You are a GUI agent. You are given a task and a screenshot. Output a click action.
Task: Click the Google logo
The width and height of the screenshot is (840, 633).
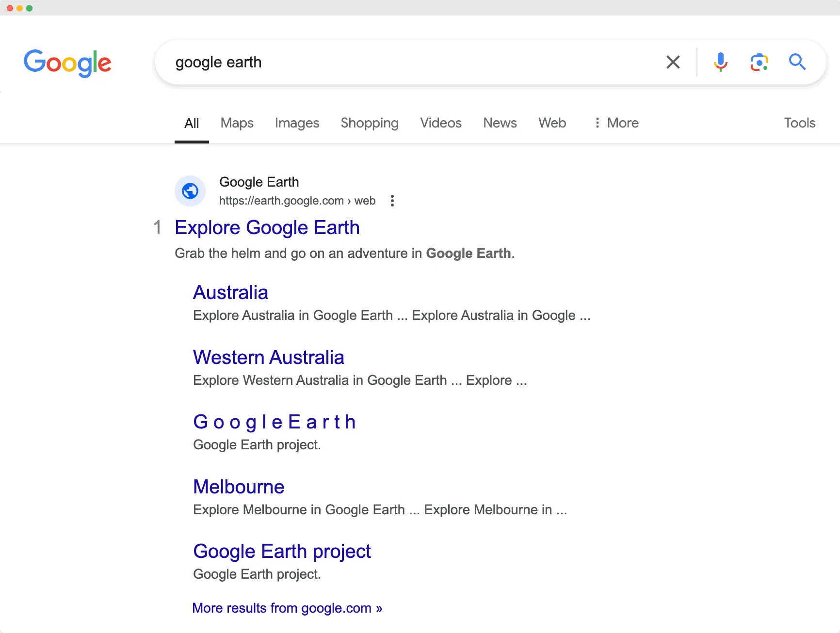67,63
